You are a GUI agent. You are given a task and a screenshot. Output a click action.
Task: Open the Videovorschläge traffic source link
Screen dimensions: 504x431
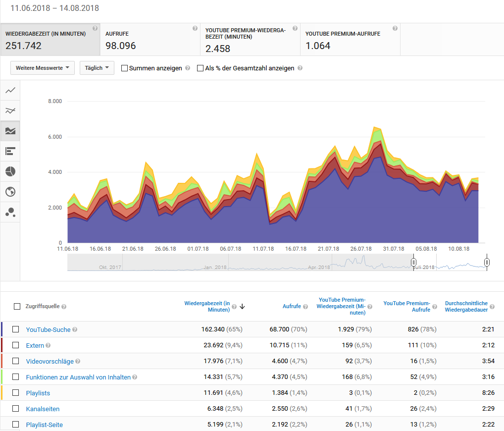point(50,361)
